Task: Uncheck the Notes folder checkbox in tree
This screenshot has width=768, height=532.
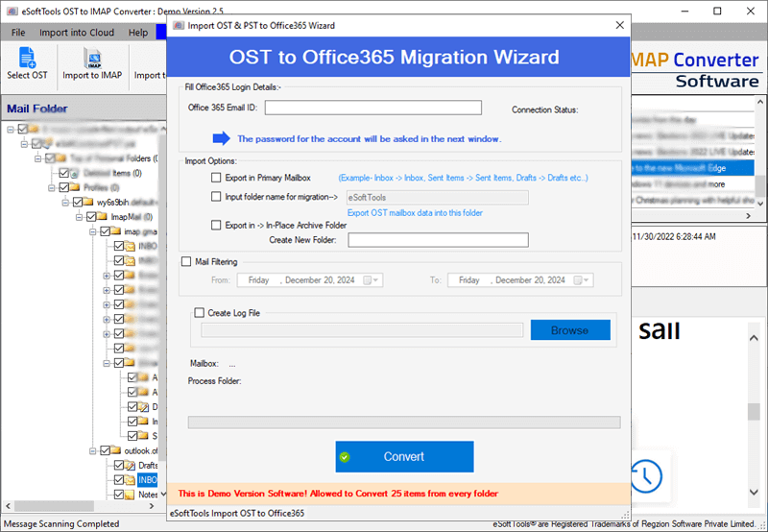Action: pos(118,495)
